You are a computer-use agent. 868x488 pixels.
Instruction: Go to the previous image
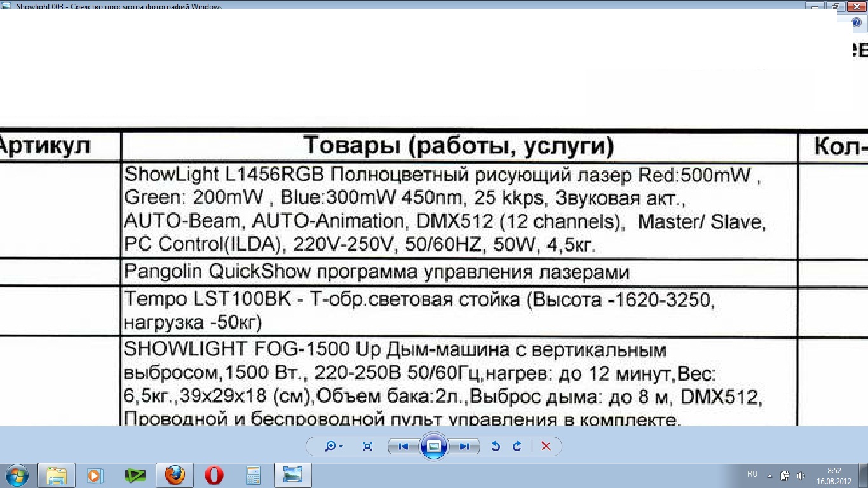(x=403, y=446)
